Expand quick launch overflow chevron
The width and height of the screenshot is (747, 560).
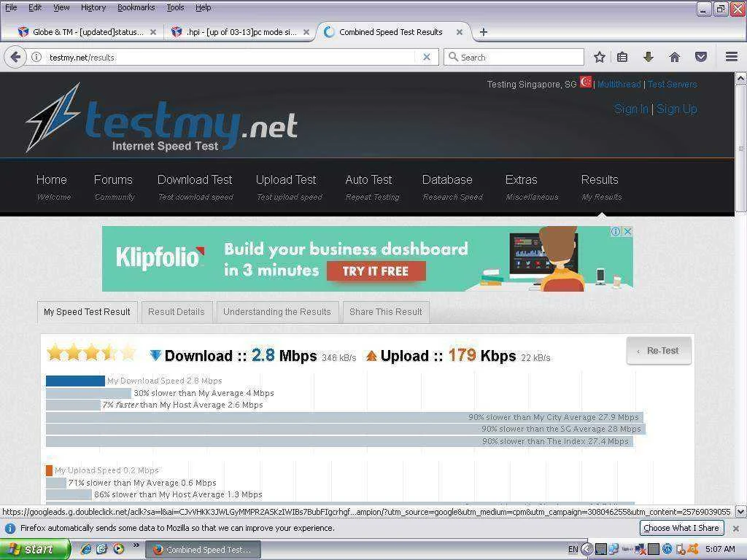tap(136, 545)
